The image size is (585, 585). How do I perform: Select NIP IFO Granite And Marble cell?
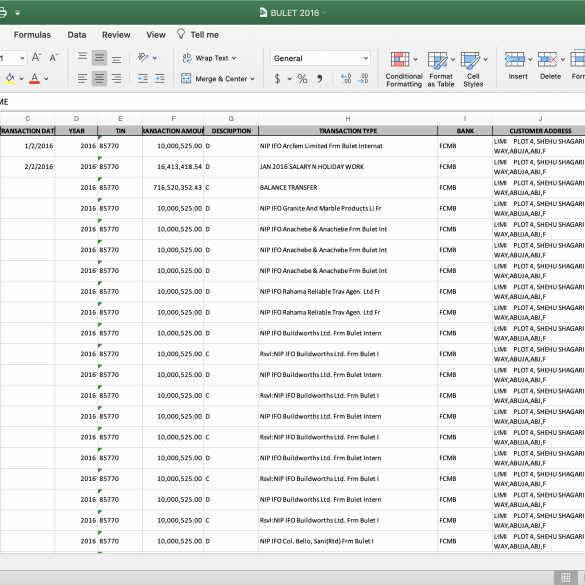348,209
